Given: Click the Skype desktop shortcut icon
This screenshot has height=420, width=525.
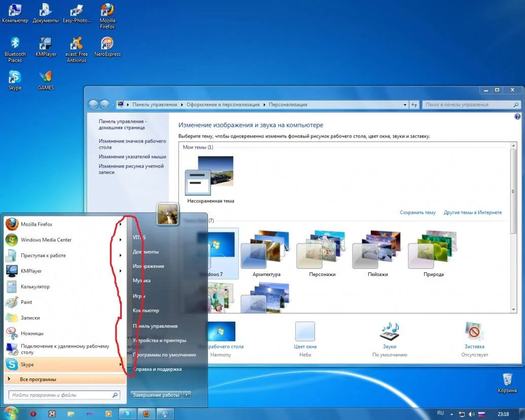Looking at the screenshot, I should [x=15, y=78].
